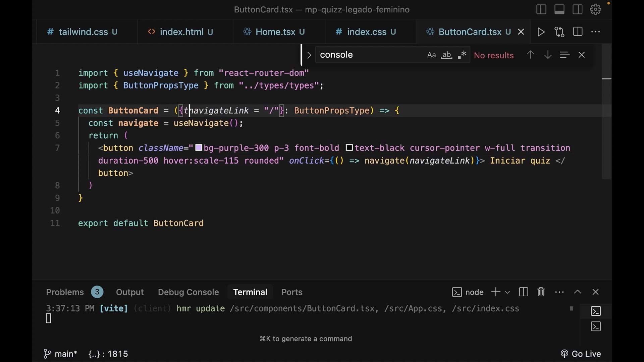Switch to the Home.tsx tab
Viewport: 644px width, 362px height.
(x=275, y=32)
